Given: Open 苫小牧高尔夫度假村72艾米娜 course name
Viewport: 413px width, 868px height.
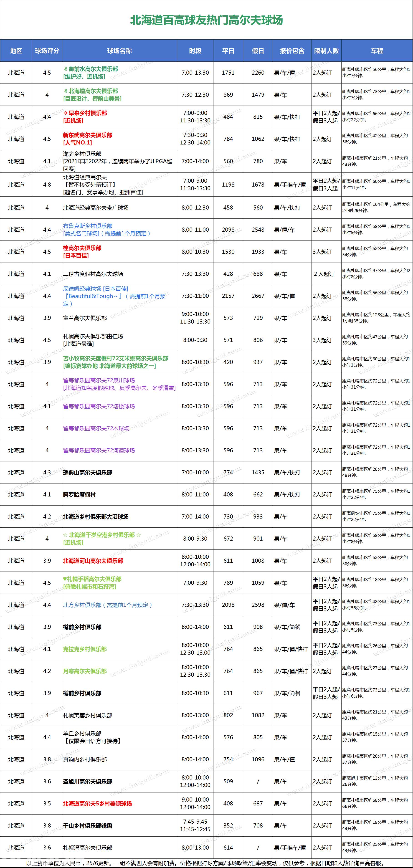Looking at the screenshot, I should click(116, 359).
